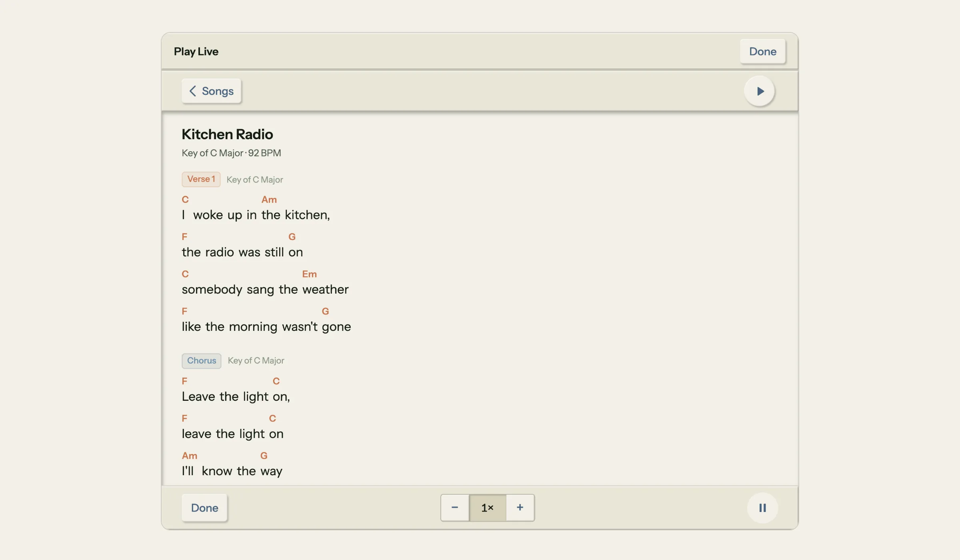Screen dimensions: 960x560
Task: Click the 1× speed indicator
Action: click(x=488, y=508)
